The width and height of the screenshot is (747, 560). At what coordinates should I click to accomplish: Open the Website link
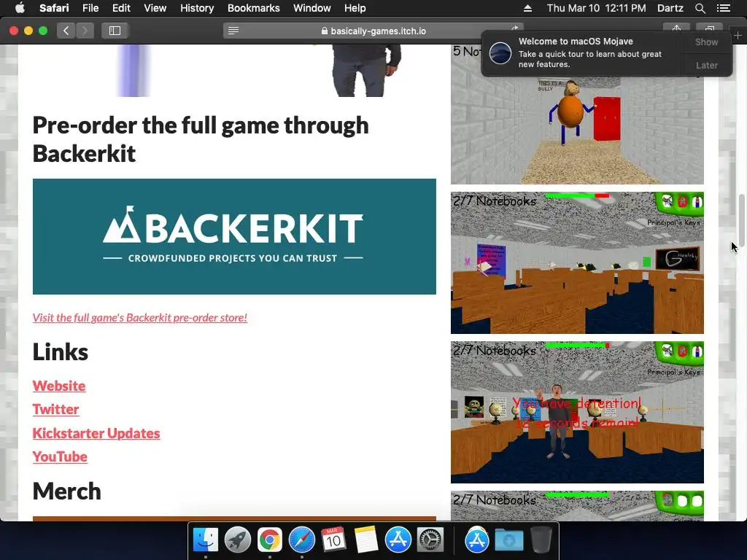59,386
